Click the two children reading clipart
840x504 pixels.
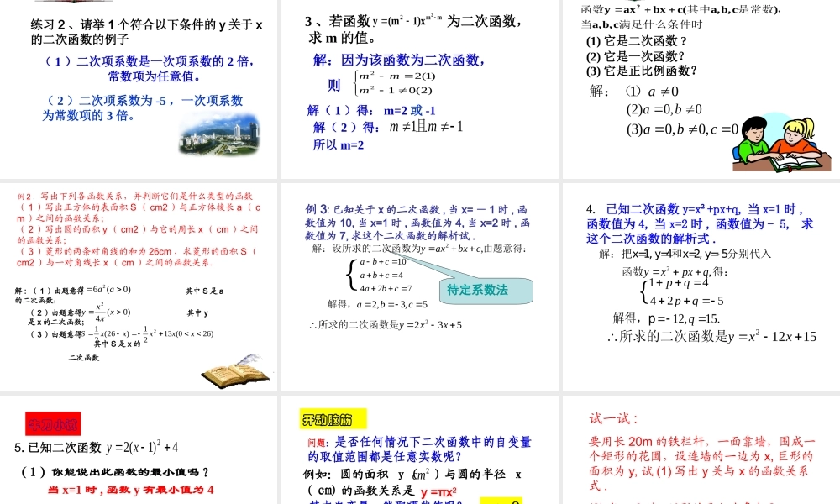click(780, 143)
